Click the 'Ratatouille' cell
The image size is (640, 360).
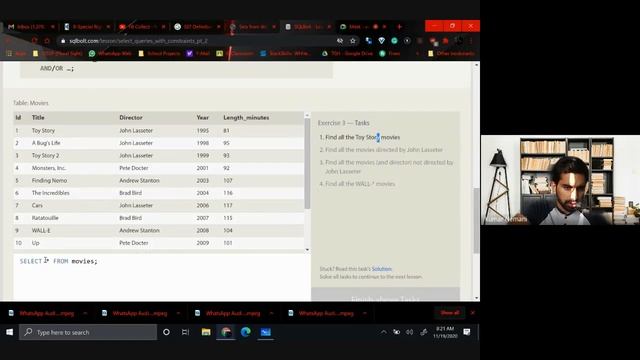point(45,218)
